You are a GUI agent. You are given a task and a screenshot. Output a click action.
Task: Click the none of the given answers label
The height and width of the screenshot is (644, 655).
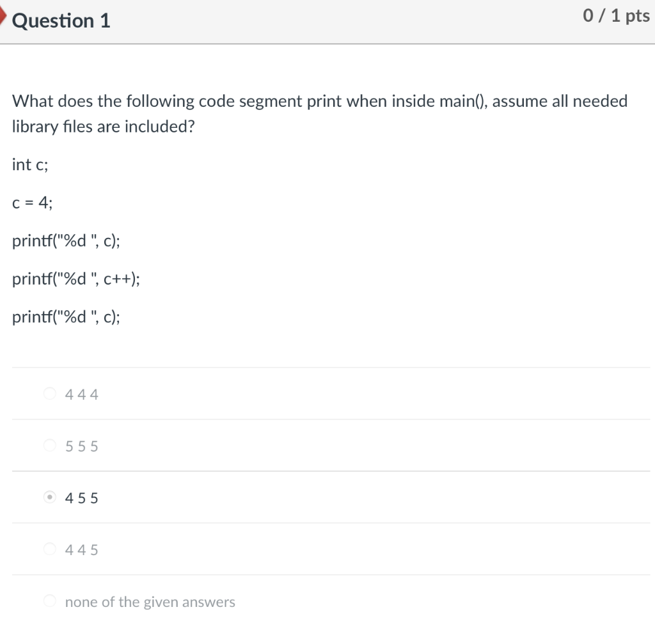click(x=149, y=601)
